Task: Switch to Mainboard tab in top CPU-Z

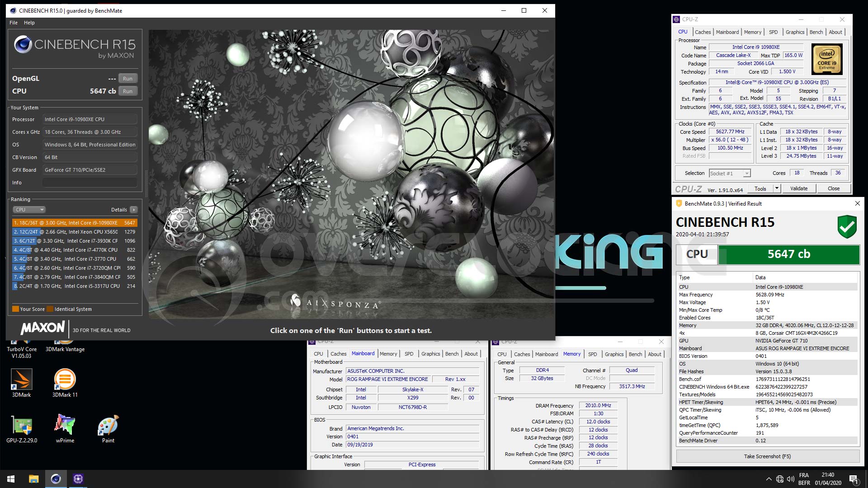Action: click(x=727, y=32)
